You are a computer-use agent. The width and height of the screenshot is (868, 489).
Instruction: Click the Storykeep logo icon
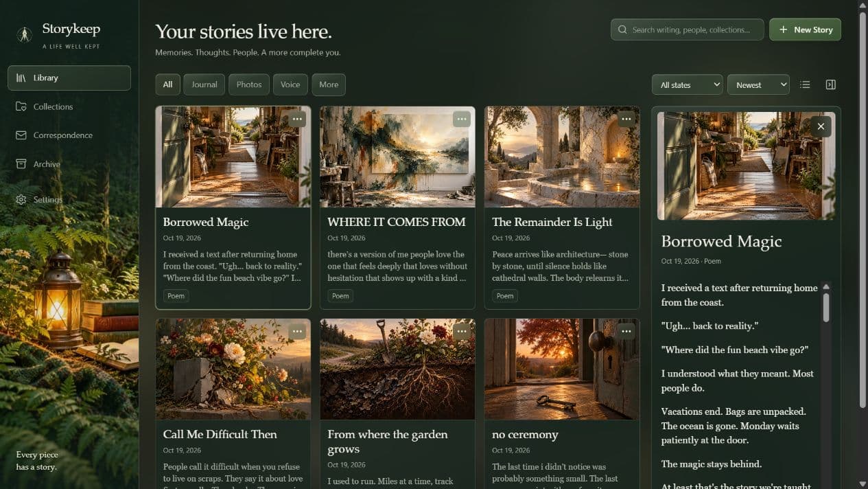(x=25, y=34)
